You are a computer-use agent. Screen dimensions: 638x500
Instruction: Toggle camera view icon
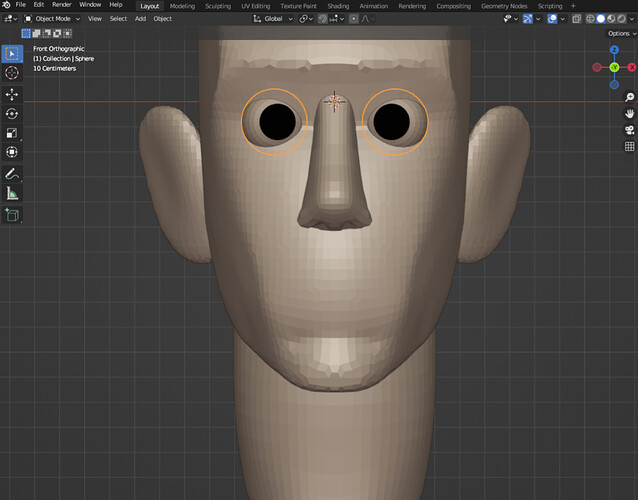coord(629,130)
